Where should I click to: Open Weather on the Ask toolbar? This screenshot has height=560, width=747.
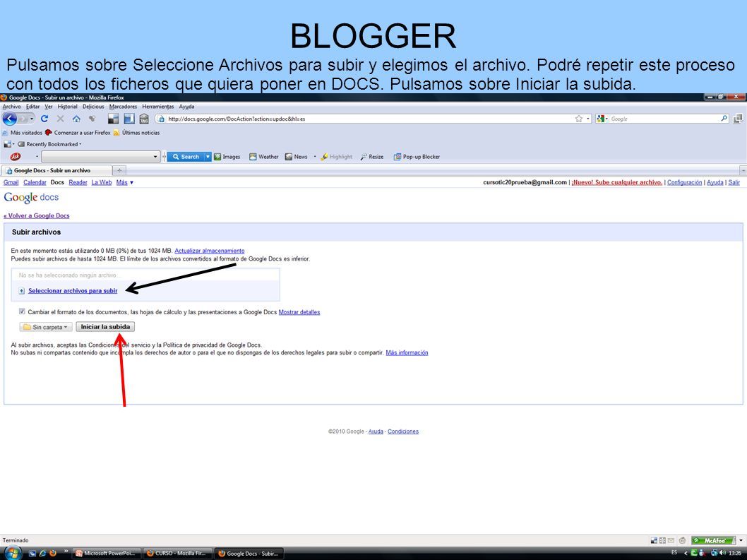[264, 157]
